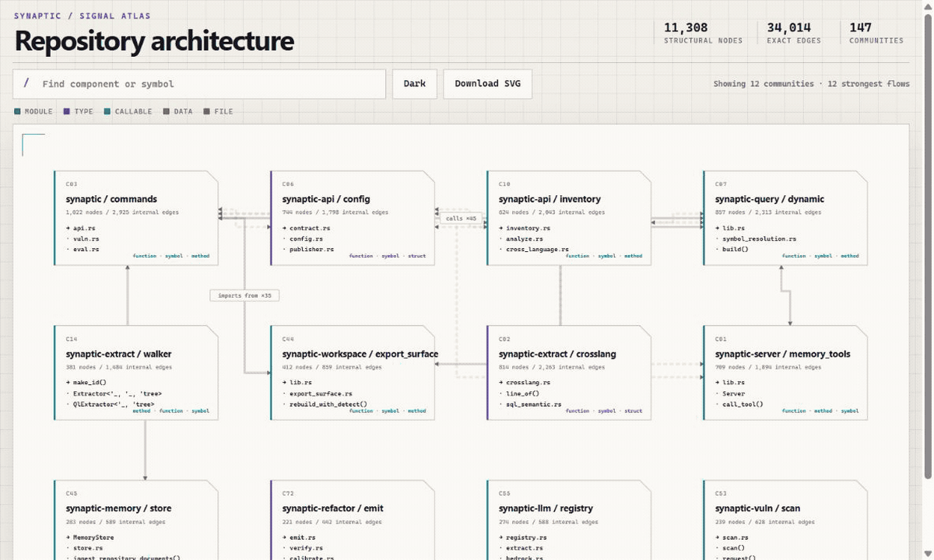Click the Find component or symbol search field
The height and width of the screenshot is (560, 934).
click(199, 84)
